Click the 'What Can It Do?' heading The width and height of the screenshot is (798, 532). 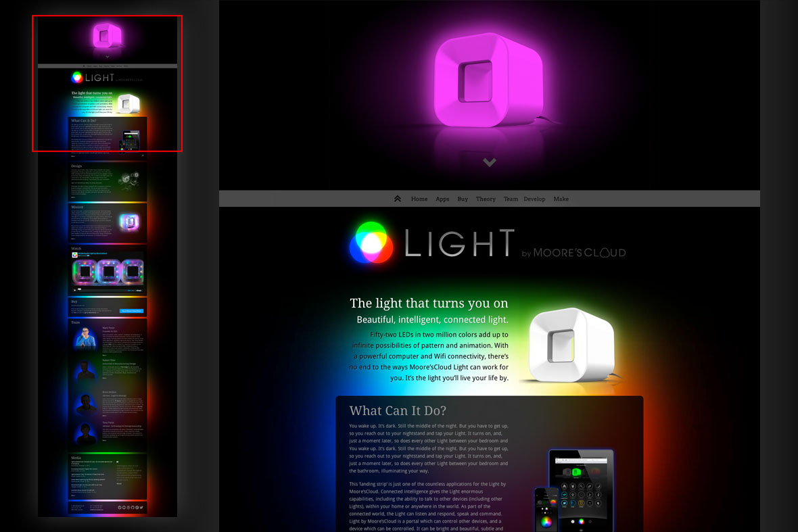coord(398,410)
